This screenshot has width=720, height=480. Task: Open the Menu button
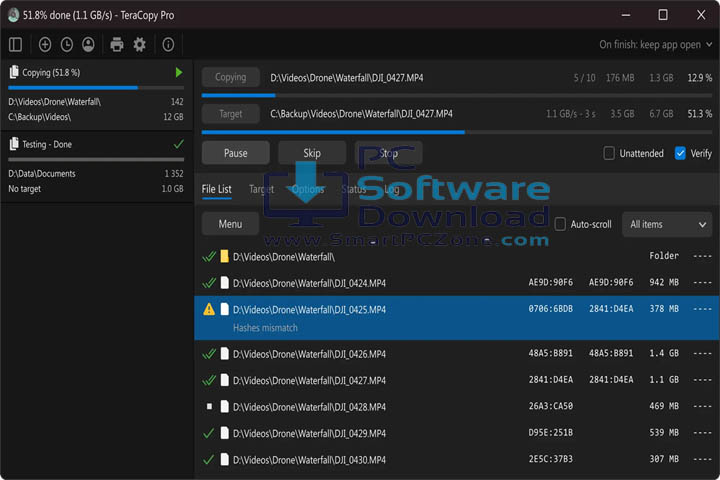pyautogui.click(x=230, y=224)
